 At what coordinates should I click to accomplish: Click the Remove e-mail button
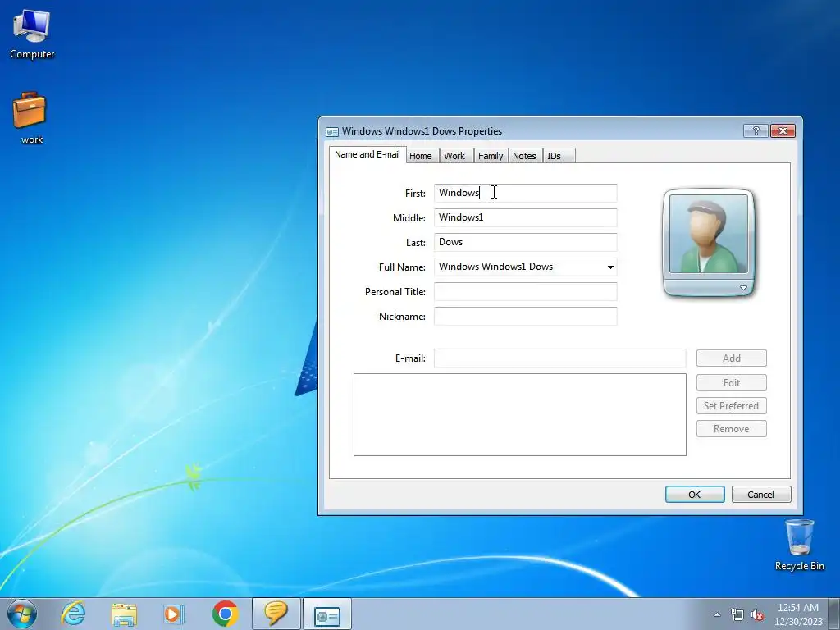click(731, 428)
